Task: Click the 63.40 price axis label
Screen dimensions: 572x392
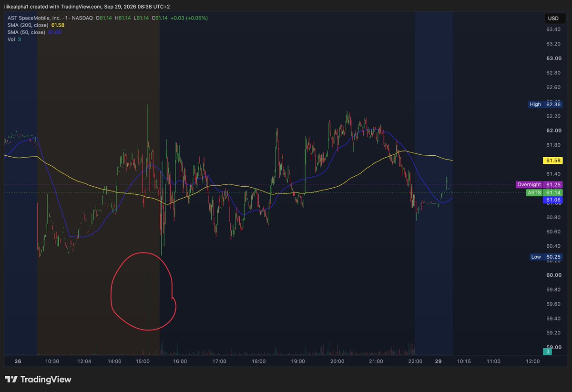Action: [553, 30]
